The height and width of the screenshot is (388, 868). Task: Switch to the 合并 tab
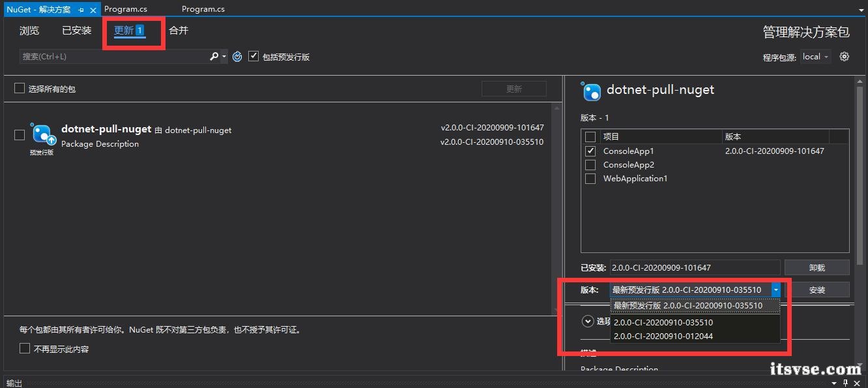pos(179,31)
